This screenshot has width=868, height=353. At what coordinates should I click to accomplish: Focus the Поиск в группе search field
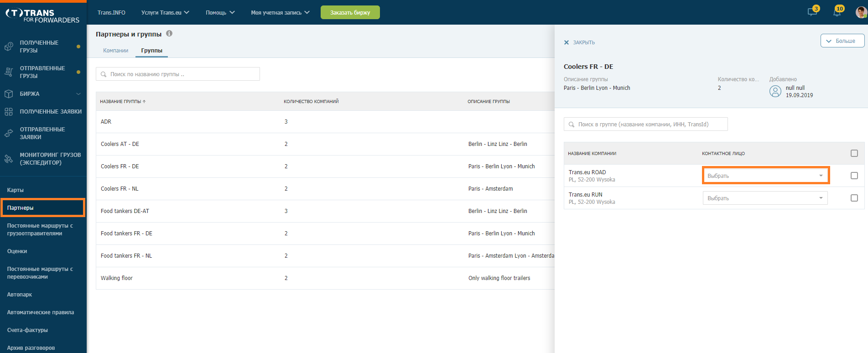pos(646,124)
